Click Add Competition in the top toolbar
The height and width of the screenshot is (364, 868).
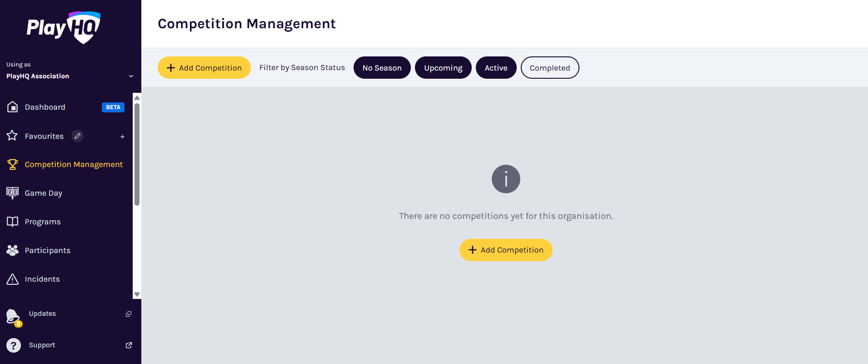click(x=204, y=68)
